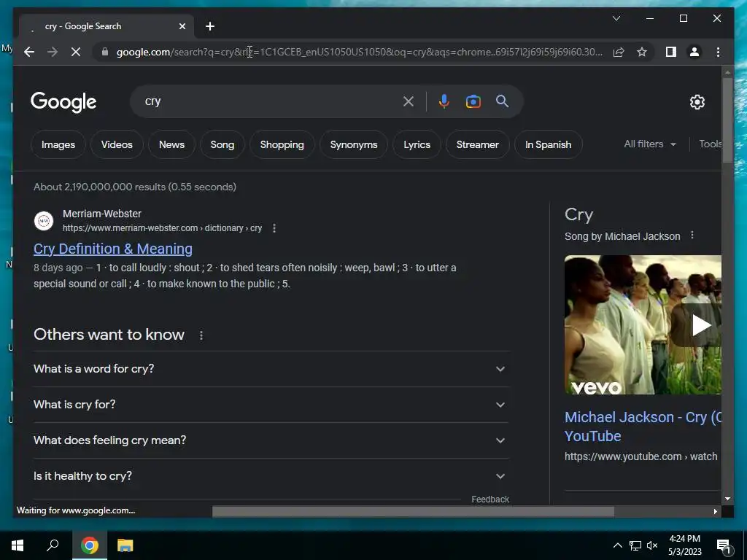Click horizontal scrollbar right arrow
The image size is (747, 560).
[715, 511]
